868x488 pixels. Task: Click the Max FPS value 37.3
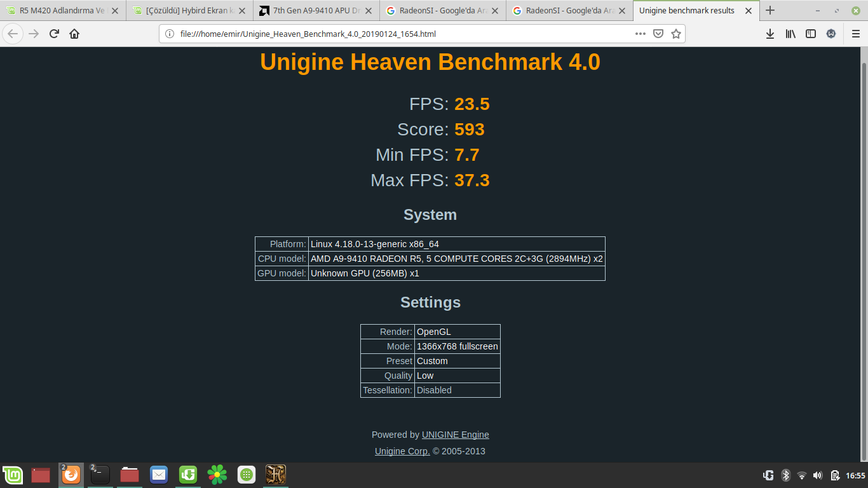click(472, 180)
